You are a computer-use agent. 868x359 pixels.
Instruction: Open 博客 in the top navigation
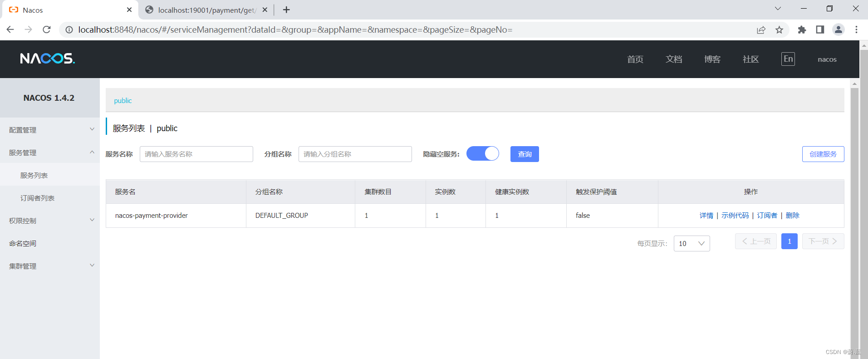(x=712, y=59)
